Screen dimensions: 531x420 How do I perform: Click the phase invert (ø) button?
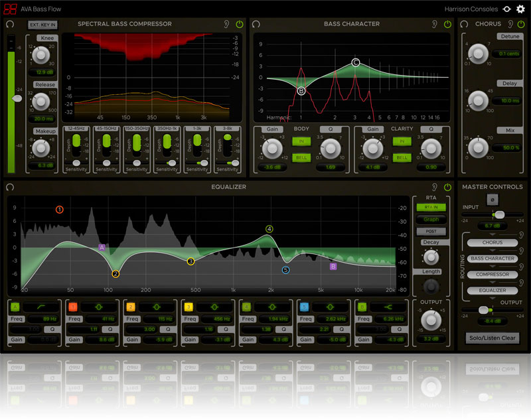492,200
